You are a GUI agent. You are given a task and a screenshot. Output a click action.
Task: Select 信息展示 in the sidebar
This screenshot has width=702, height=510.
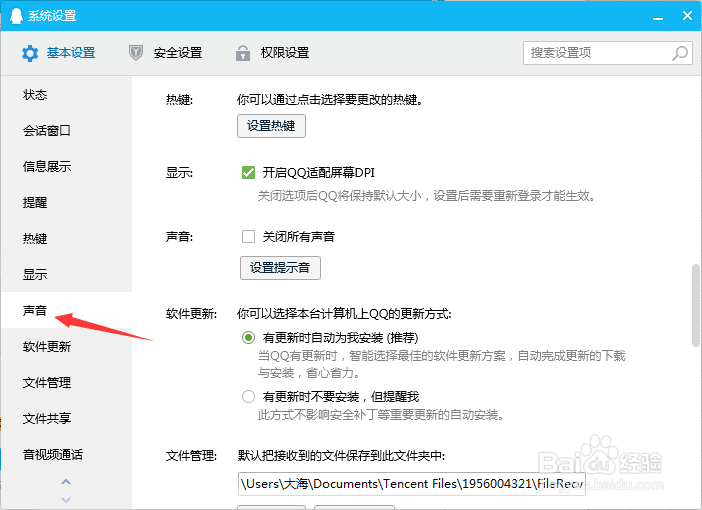[66, 167]
